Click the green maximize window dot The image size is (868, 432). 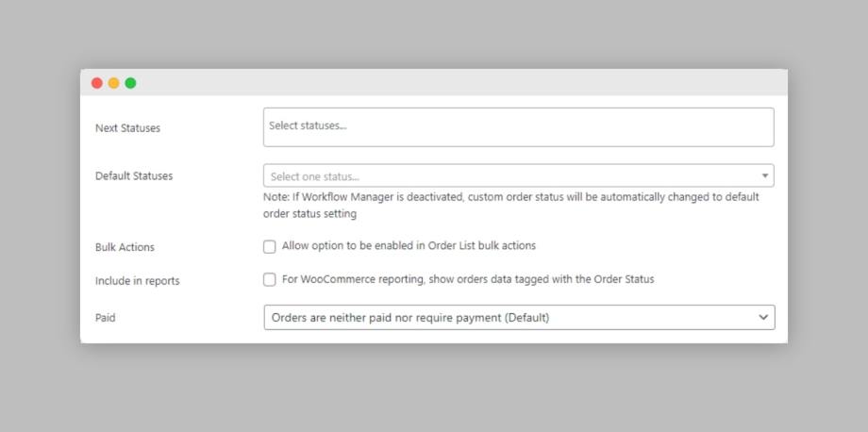pos(130,83)
